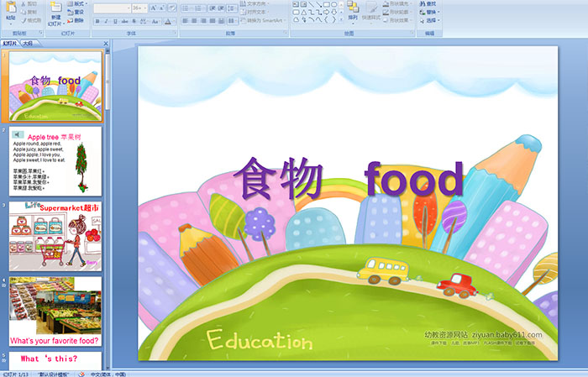Toggle Bold formatting

click(97, 21)
